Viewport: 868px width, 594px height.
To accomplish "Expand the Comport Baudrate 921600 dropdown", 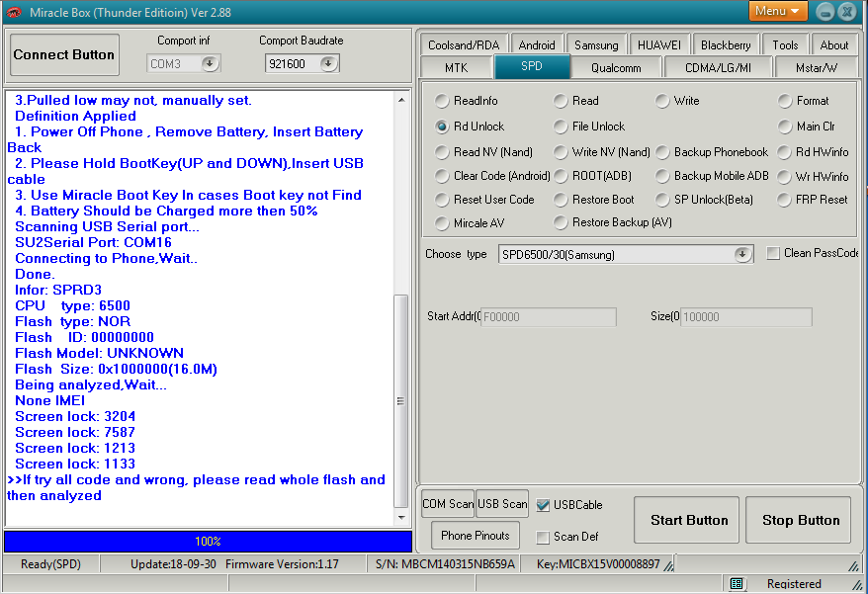I will coord(328,63).
